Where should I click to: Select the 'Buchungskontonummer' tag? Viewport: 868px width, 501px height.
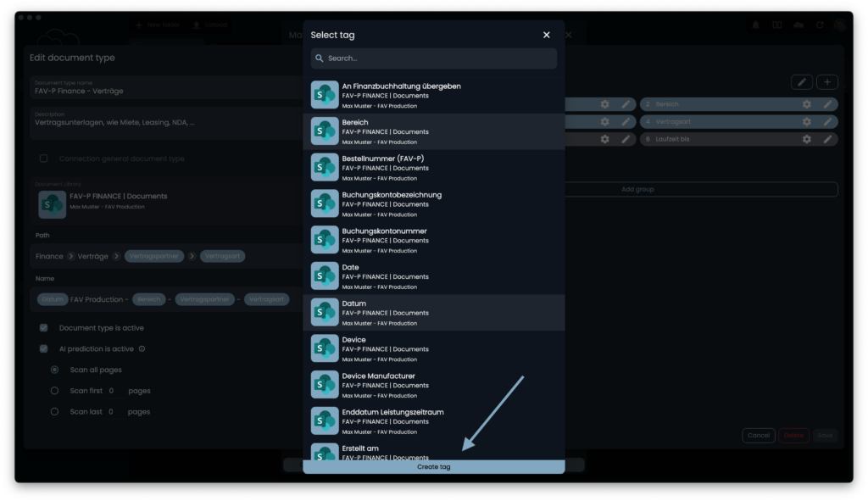(433, 240)
